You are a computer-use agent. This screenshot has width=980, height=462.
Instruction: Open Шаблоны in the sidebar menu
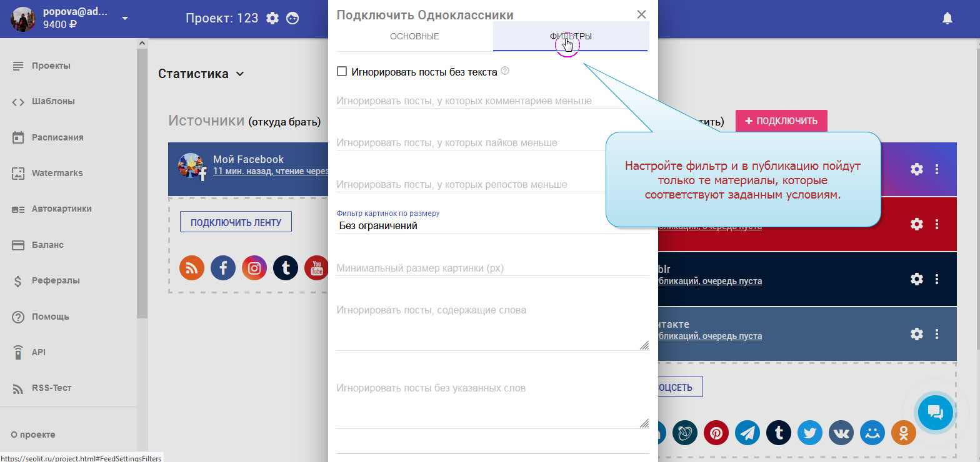(x=53, y=101)
